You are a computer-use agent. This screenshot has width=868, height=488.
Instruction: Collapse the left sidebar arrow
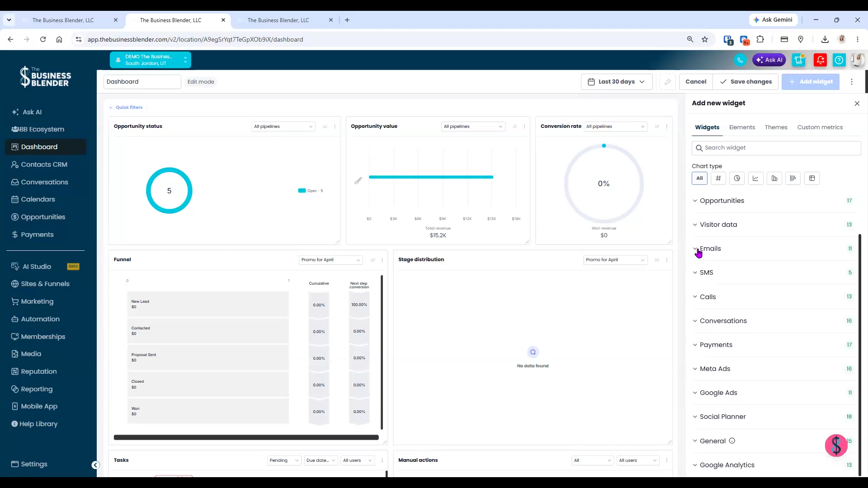[x=95, y=465]
